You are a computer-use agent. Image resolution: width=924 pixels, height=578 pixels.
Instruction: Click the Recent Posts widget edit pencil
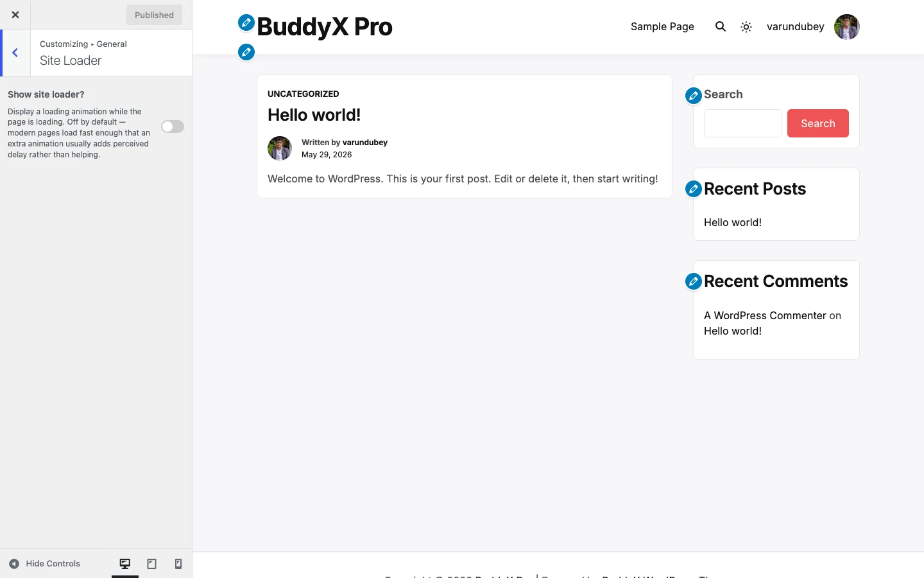[694, 189]
